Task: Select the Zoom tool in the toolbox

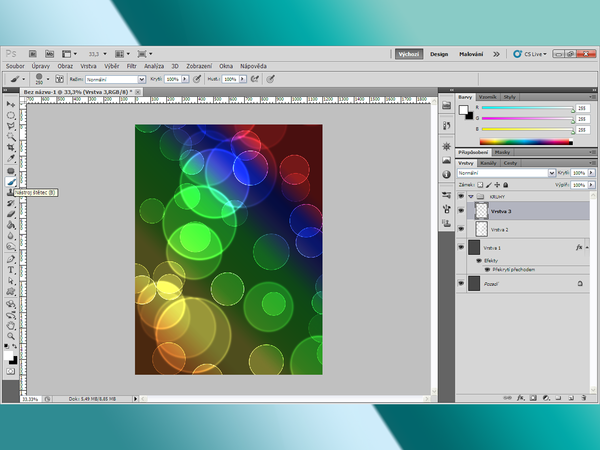Action: [x=11, y=335]
